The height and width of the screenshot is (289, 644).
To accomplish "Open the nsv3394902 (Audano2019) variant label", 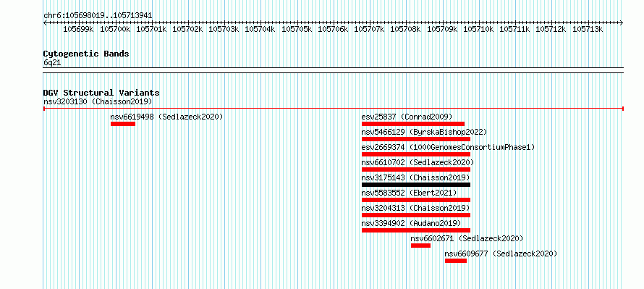I will [x=411, y=223].
